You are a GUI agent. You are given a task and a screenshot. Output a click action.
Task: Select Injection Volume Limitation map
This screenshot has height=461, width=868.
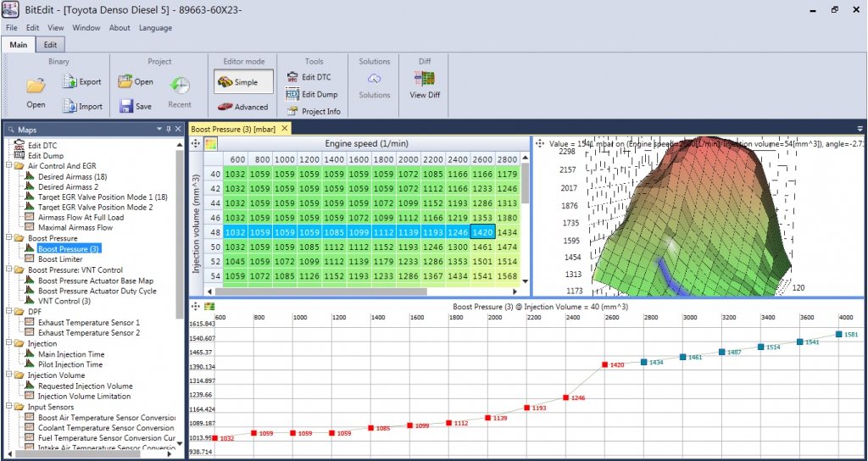[x=84, y=397]
